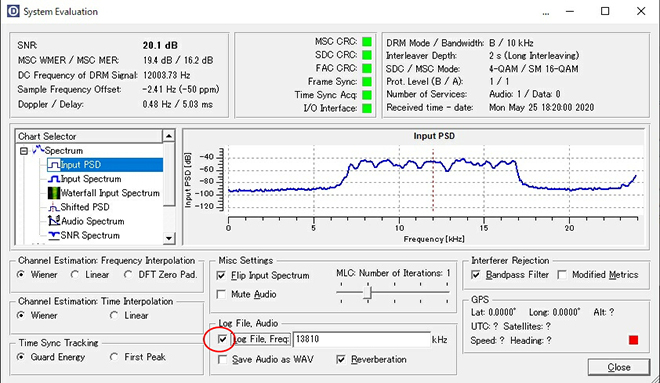
Task: Collapse the Spectrum tree node
Action: coord(24,151)
